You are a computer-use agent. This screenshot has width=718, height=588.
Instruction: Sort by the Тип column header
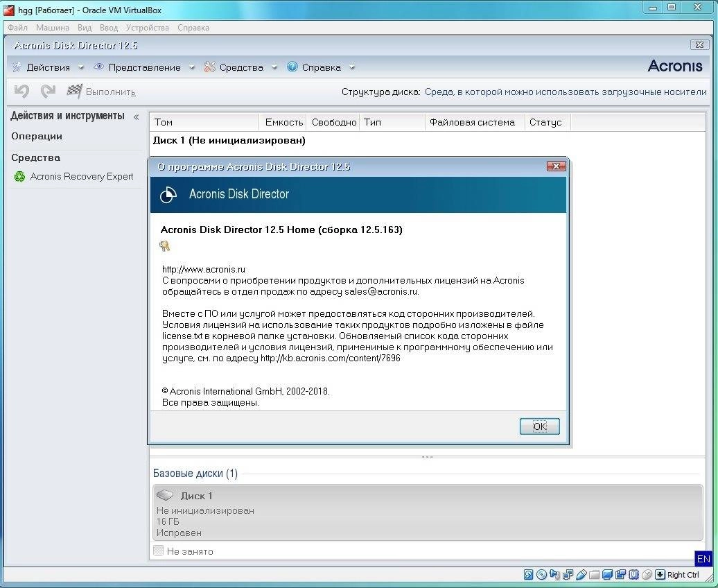point(392,122)
